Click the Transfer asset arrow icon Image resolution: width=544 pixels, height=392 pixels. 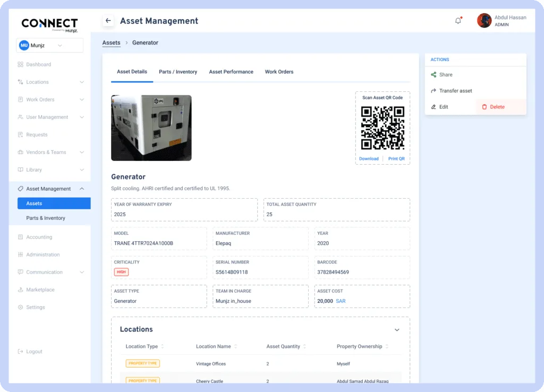(x=433, y=91)
